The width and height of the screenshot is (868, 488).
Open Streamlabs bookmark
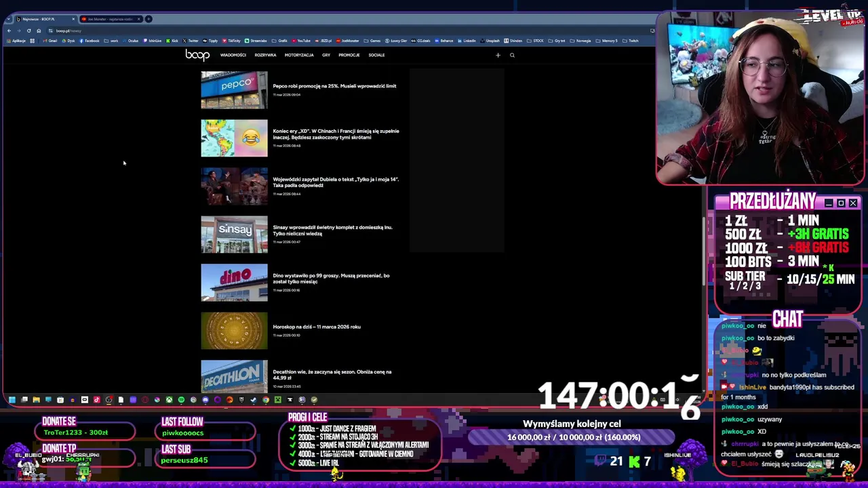point(256,41)
